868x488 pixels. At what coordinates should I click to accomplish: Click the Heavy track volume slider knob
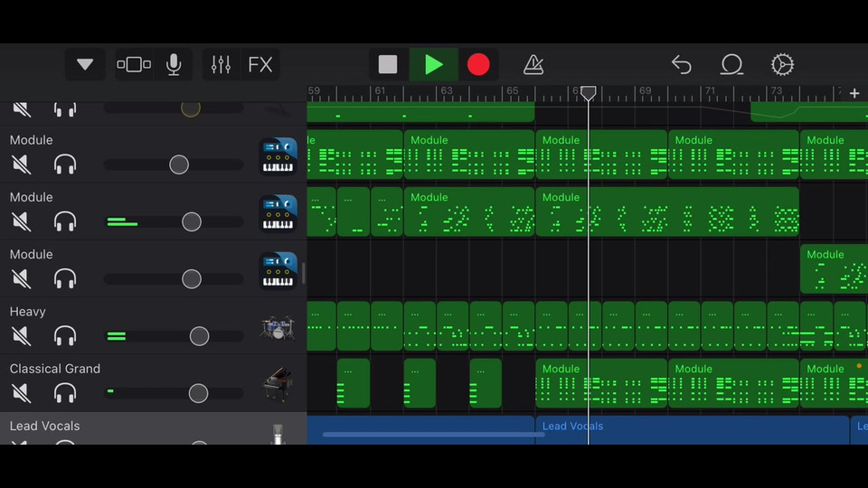pyautogui.click(x=199, y=336)
